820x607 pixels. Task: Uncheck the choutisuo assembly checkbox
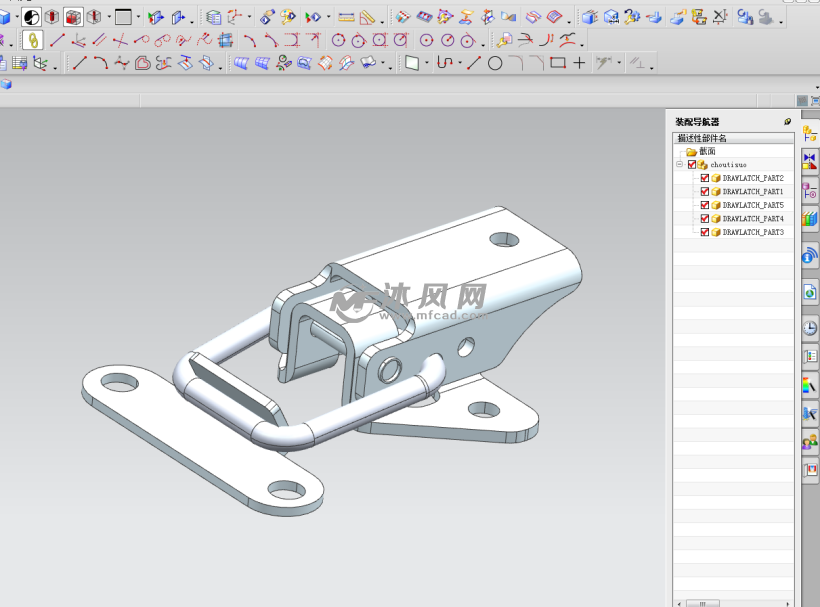pos(692,165)
